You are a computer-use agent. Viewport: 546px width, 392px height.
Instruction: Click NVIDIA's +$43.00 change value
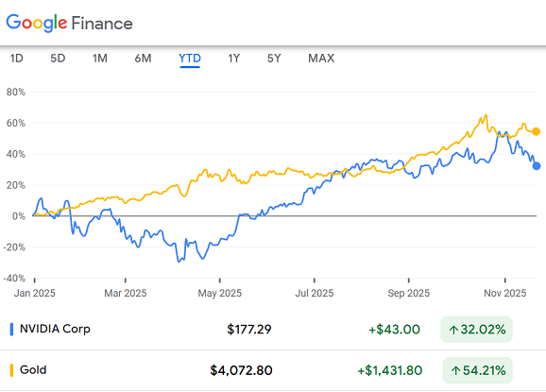pos(394,330)
